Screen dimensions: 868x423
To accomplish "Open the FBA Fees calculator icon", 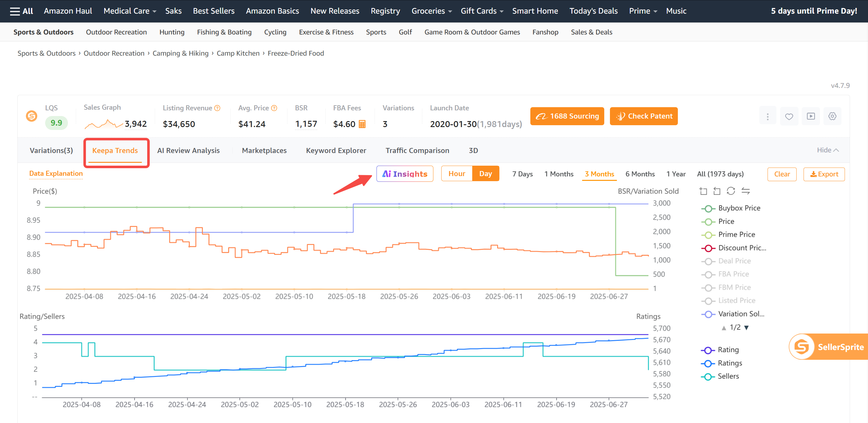I will tap(362, 124).
